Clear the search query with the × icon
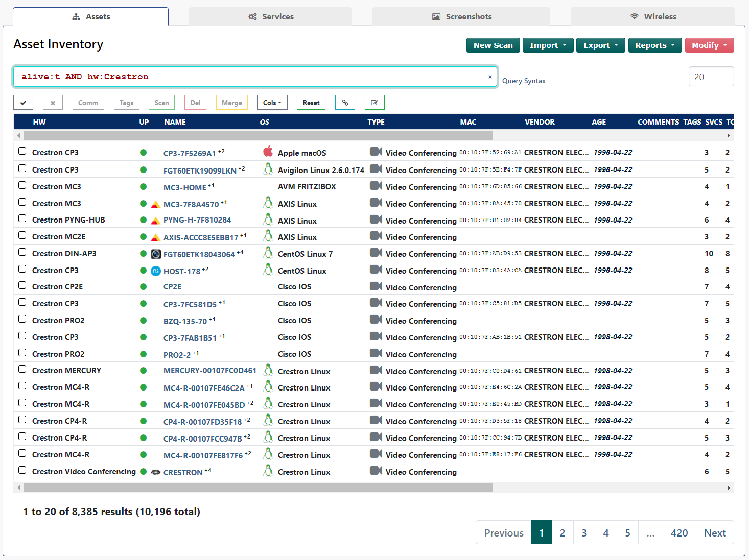Screen dimensions: 749x560 pos(489,77)
